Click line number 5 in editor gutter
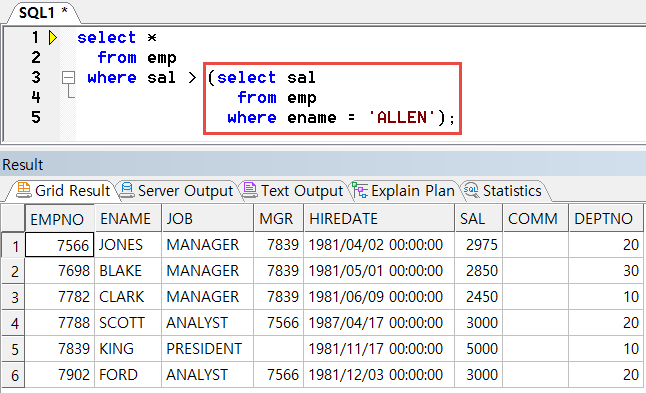Viewport: 646px width, 393px height. pos(36,117)
